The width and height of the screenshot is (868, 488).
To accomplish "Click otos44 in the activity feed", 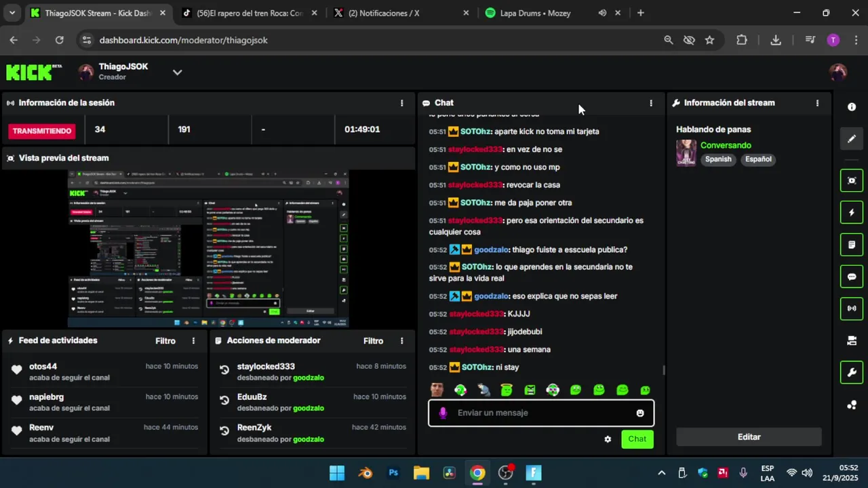I will (x=43, y=367).
